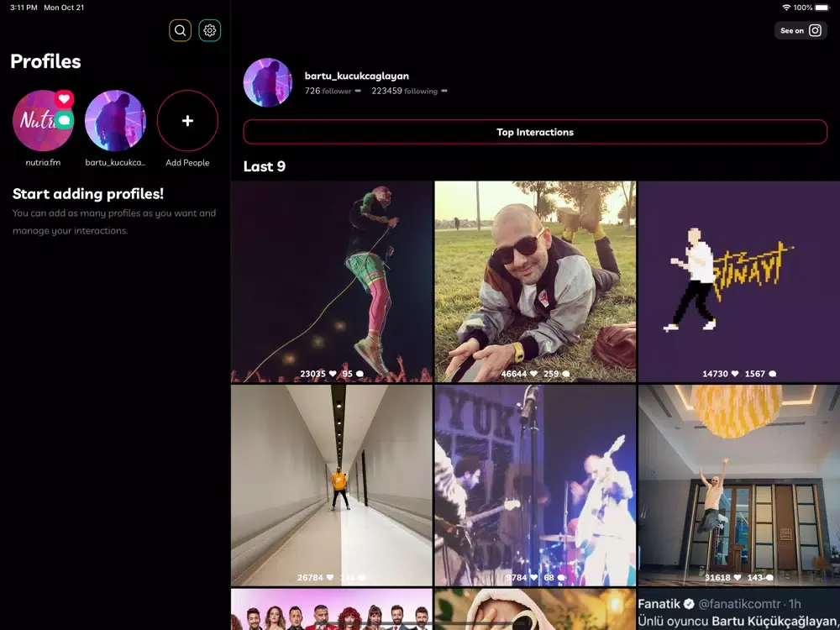This screenshot has width=840, height=630.
Task: Click comment icon beside 259 comments
Action: point(565,374)
